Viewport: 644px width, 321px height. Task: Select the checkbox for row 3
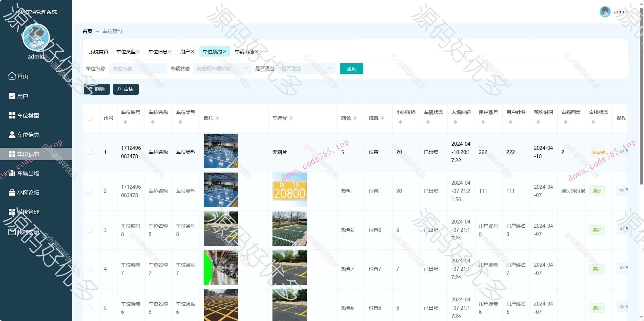click(89, 230)
